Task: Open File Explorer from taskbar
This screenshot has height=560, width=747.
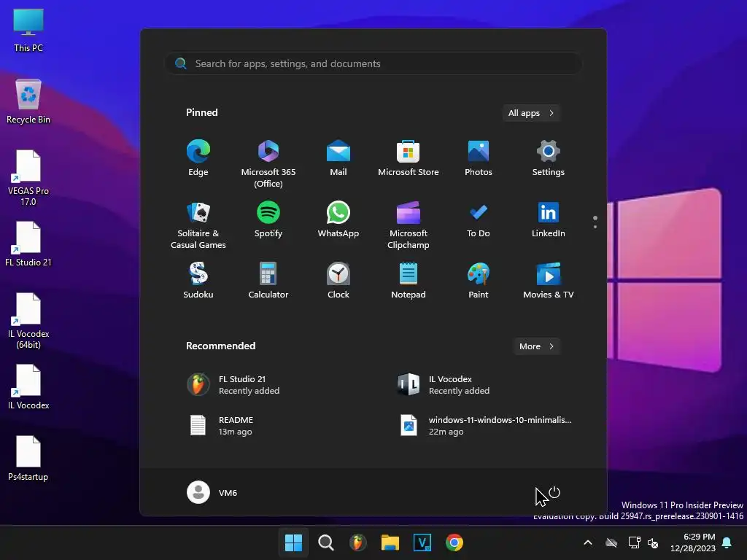Action: (390, 542)
